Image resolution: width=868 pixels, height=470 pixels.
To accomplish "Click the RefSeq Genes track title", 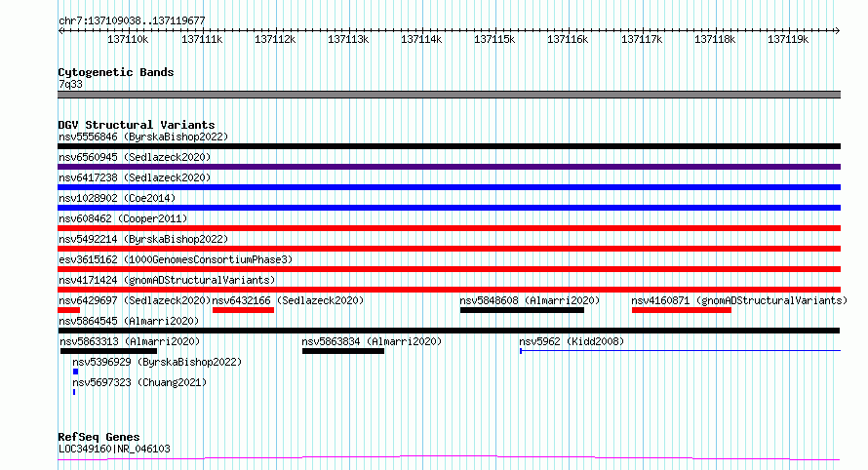I will [x=99, y=437].
